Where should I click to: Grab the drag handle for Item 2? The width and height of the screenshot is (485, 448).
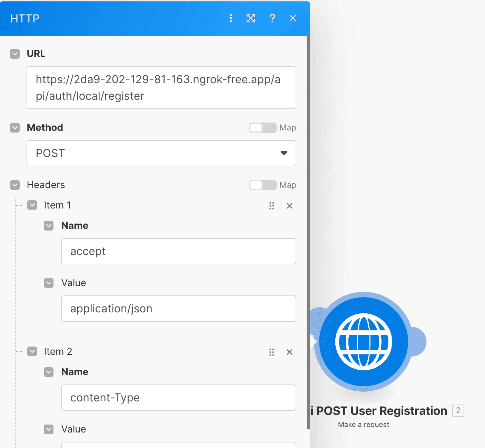tap(271, 352)
